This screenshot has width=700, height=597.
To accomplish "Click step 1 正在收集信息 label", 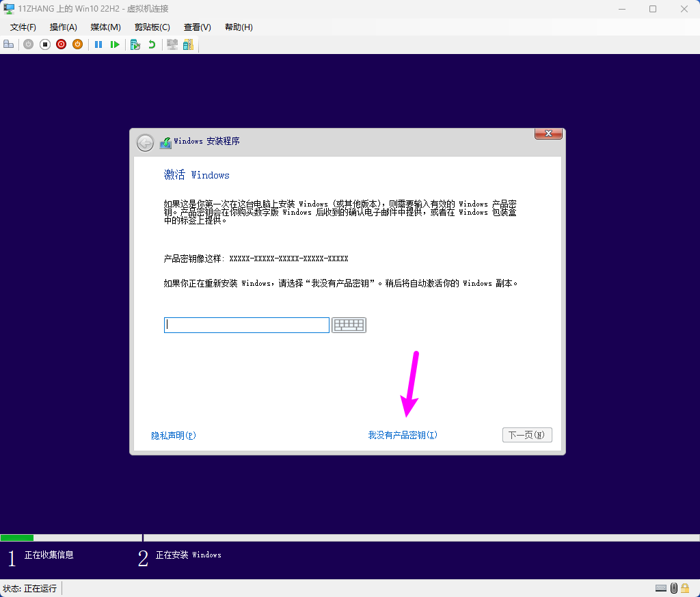I will (x=49, y=555).
